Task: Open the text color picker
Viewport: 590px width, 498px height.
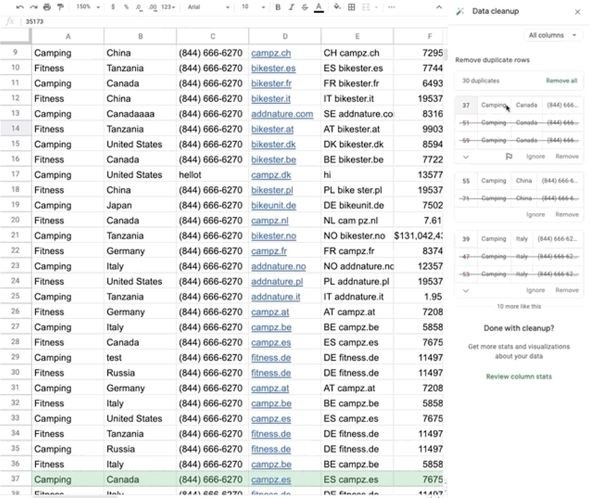Action: 319,7
